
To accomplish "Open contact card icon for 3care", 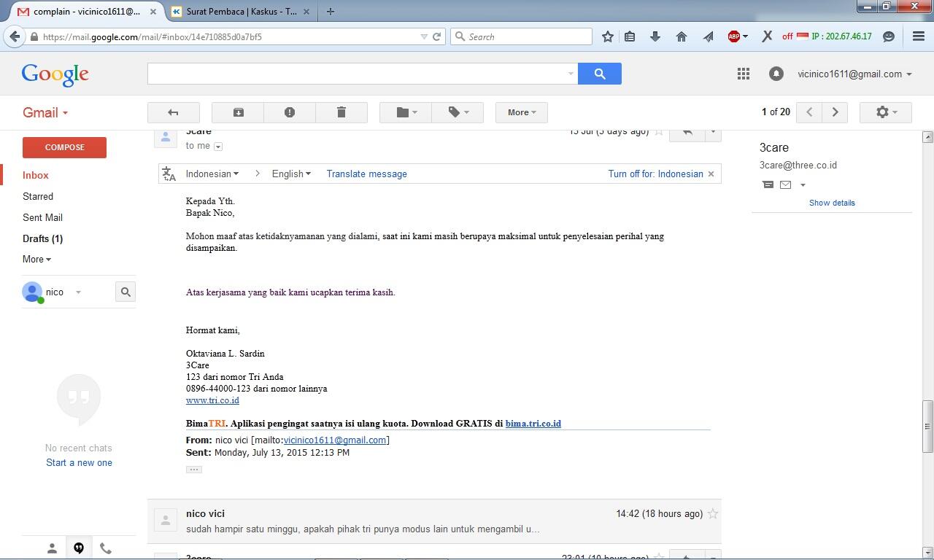I will coord(768,184).
